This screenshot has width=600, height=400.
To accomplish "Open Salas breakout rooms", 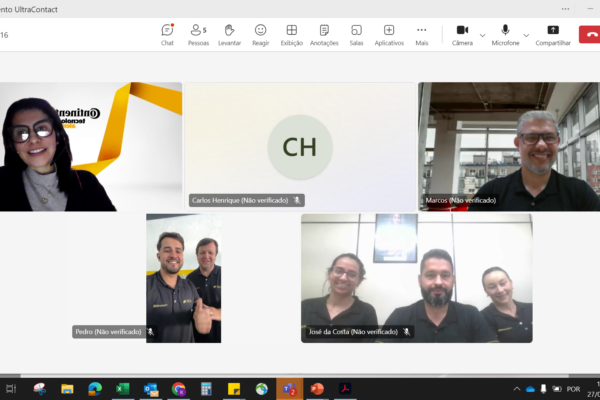I will (x=356, y=34).
